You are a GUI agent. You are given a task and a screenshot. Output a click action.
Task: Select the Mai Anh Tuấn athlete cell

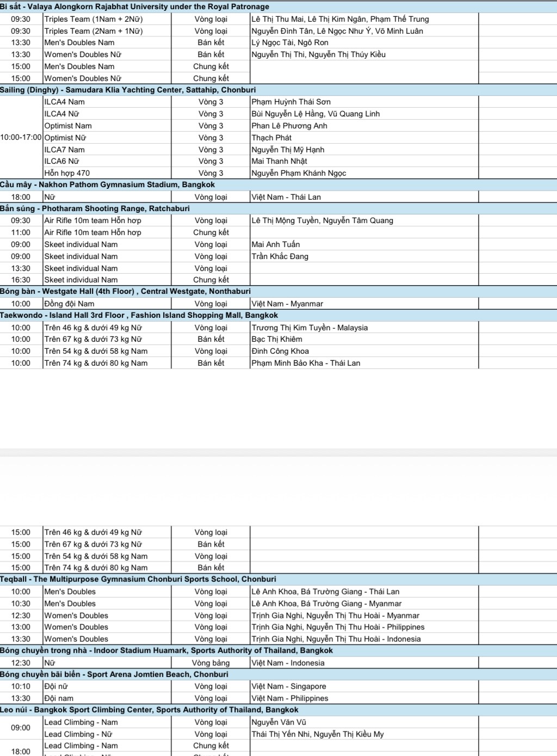(276, 244)
